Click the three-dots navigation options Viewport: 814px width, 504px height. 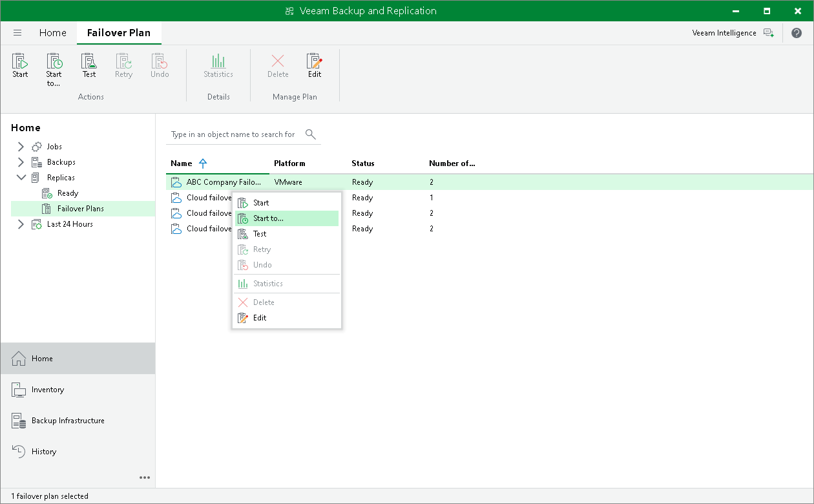145,478
